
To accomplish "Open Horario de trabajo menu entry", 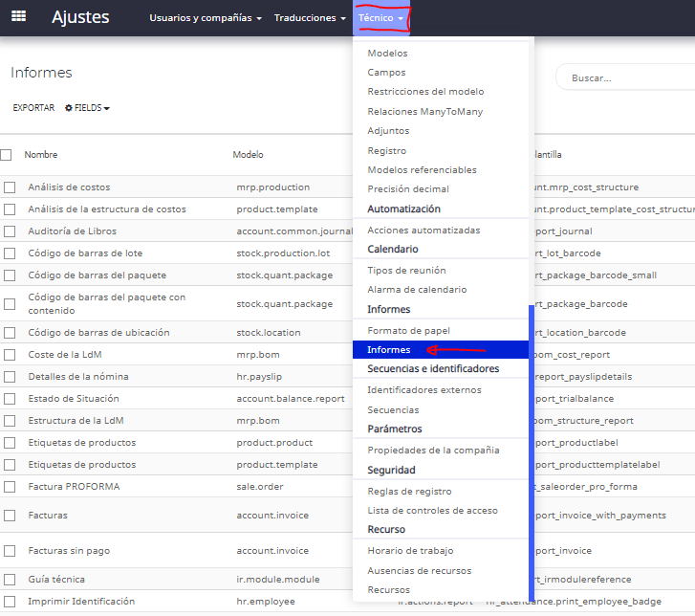I will point(410,551).
